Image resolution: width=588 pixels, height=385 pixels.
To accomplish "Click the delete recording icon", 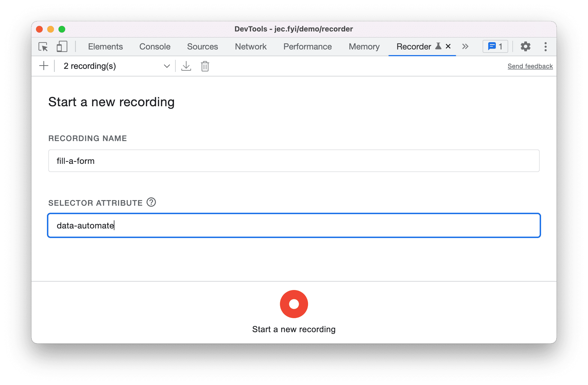I will pos(205,66).
